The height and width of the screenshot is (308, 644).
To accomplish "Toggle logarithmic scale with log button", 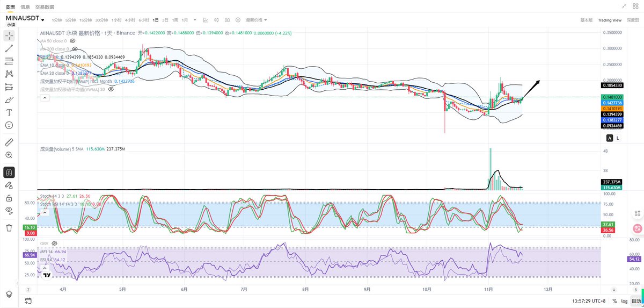I will [x=624, y=301].
